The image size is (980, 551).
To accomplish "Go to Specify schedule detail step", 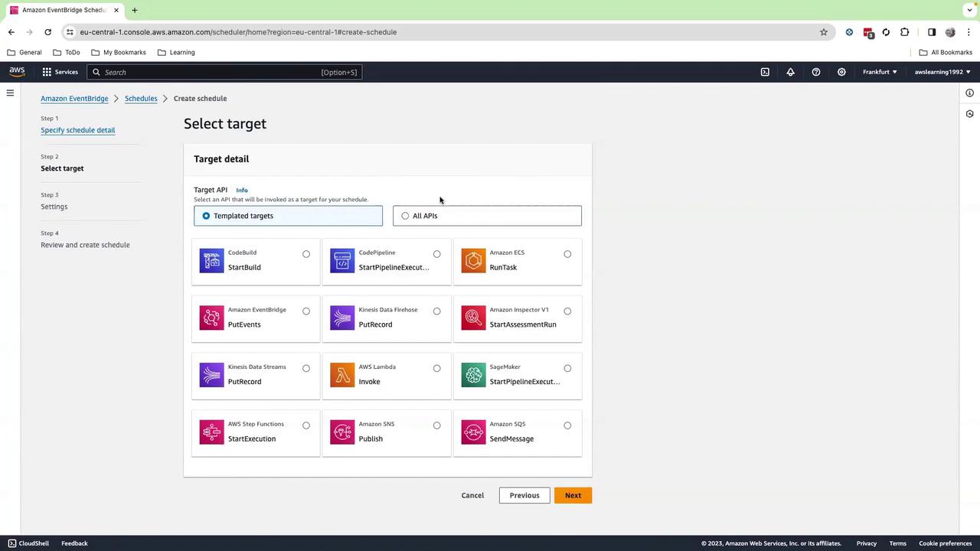I will [x=78, y=130].
